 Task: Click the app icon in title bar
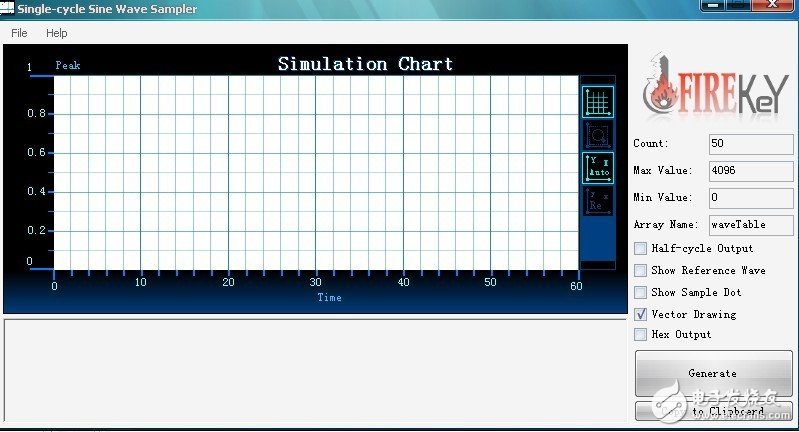(7, 9)
